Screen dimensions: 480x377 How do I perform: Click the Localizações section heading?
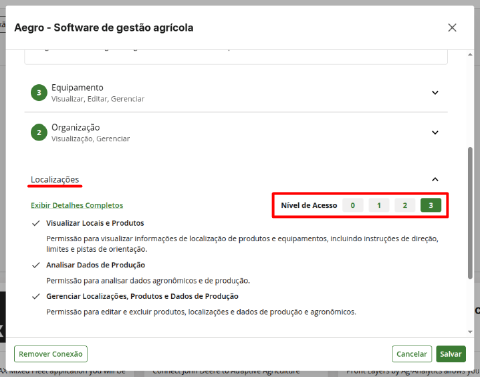[55, 180]
